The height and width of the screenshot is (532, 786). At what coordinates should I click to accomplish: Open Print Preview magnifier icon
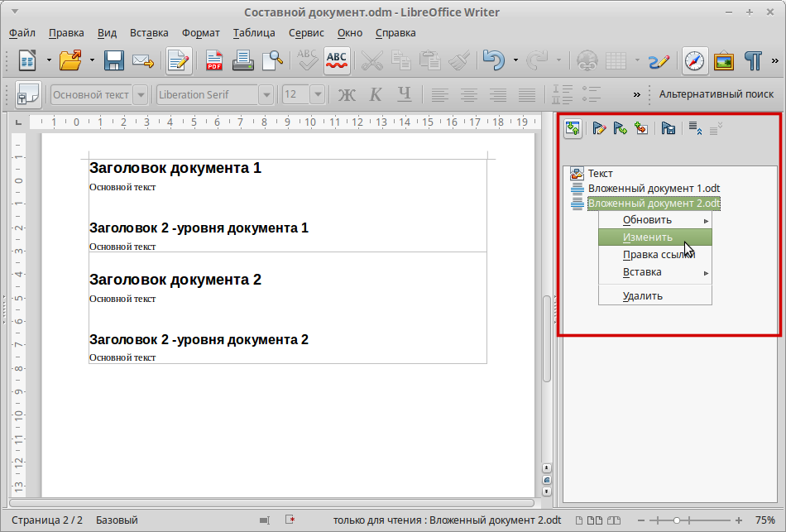[x=273, y=61]
